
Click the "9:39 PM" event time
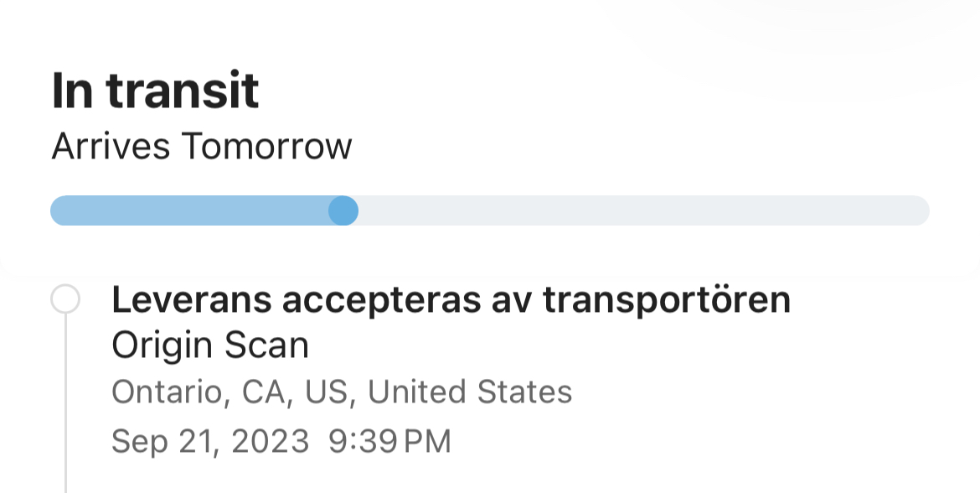tap(389, 441)
